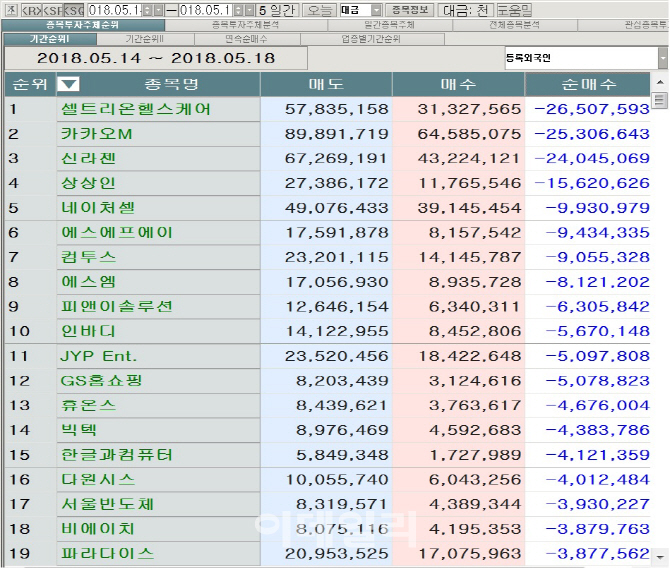Viewport: 670px width, 568px height.
Task: Open the 대금 dropdown
Action: [375, 9]
